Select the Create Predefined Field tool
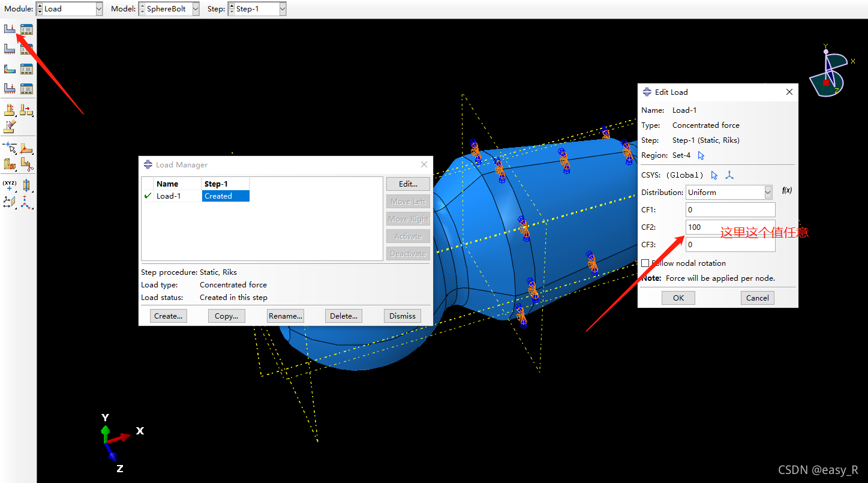Image resolution: width=868 pixels, height=483 pixels. click(10, 69)
